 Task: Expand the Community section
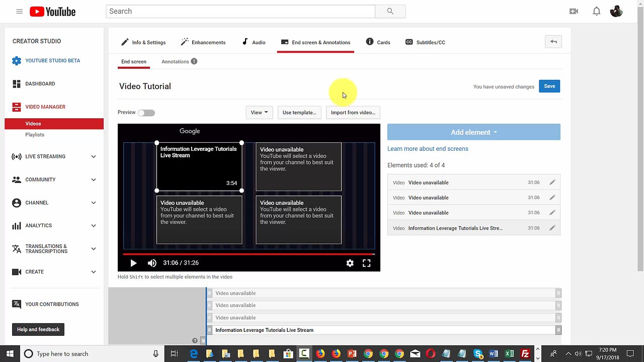click(93, 179)
